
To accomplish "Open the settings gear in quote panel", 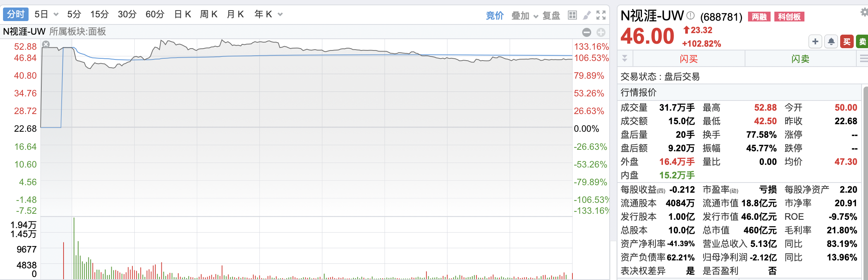I will (x=864, y=12).
